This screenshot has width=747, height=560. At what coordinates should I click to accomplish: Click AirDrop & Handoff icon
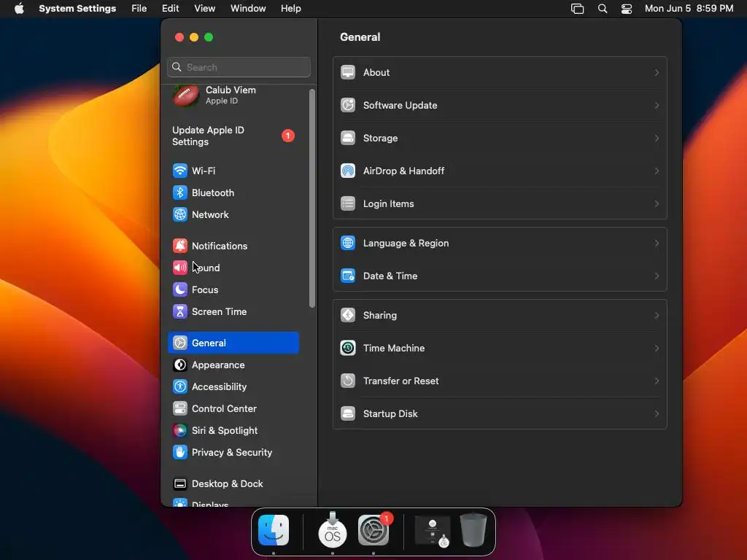(348, 171)
